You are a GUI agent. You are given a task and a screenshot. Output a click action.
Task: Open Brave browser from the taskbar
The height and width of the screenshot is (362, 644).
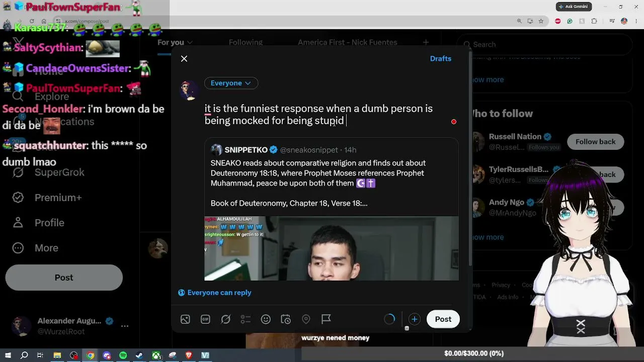(189, 355)
